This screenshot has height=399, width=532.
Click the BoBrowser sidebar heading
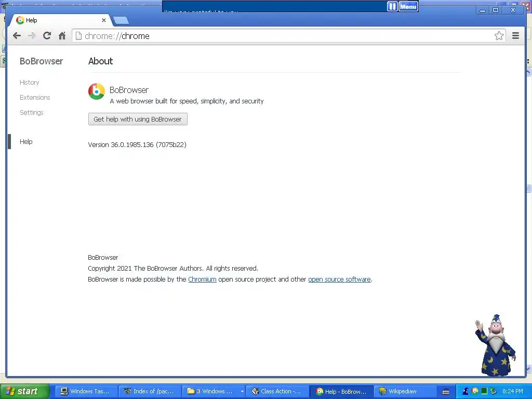(41, 61)
